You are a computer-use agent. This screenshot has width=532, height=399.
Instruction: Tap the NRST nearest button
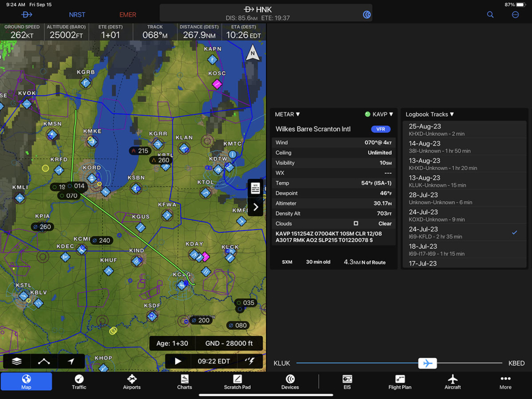pos(77,14)
